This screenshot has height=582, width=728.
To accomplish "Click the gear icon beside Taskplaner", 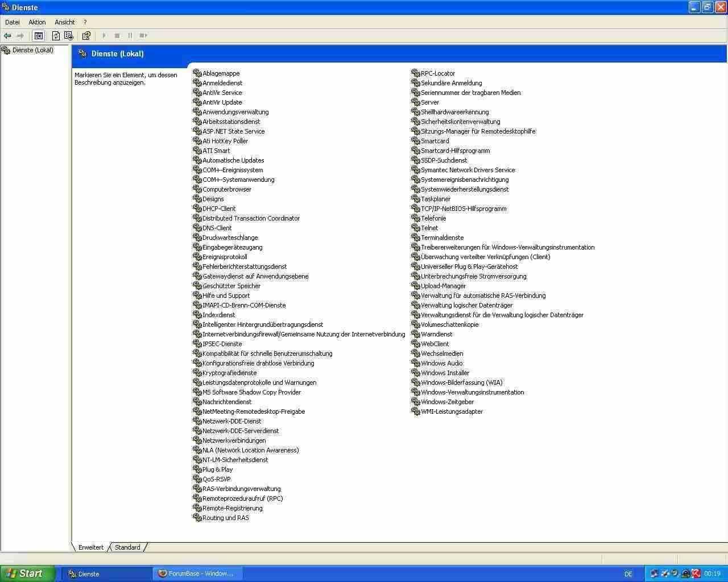I will click(416, 199).
